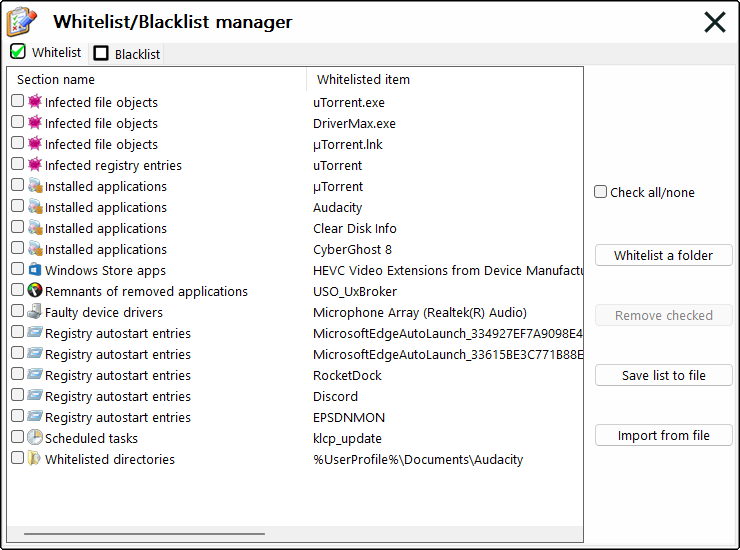Click scheduled tasks clock icon for klcp_update

pyautogui.click(x=34, y=437)
